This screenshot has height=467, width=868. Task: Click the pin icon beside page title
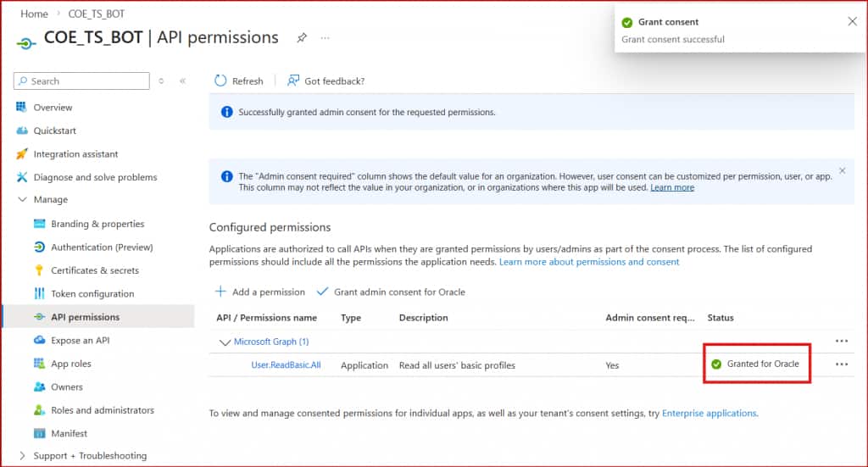click(302, 38)
